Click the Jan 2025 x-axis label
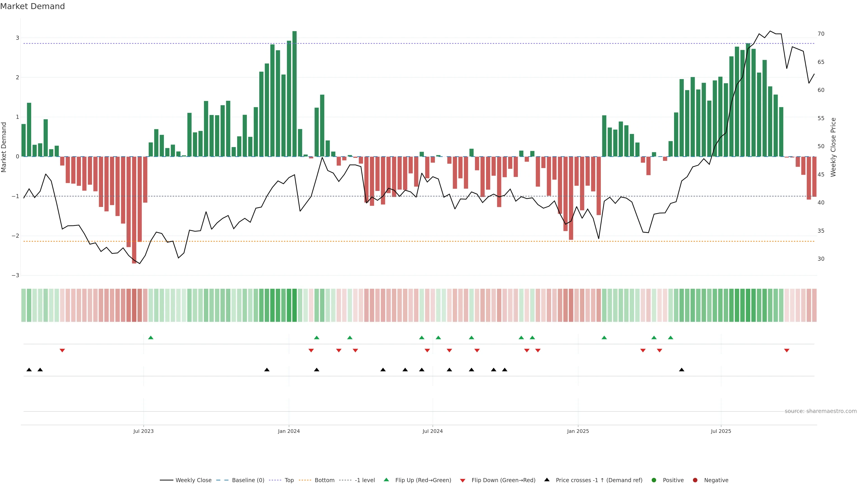This screenshot has height=488, width=868. [578, 431]
